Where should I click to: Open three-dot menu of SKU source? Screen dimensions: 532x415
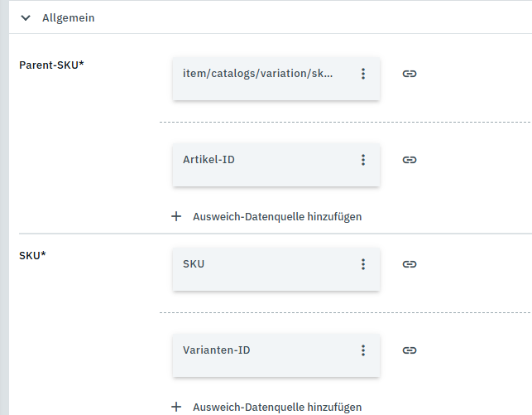[x=362, y=264]
